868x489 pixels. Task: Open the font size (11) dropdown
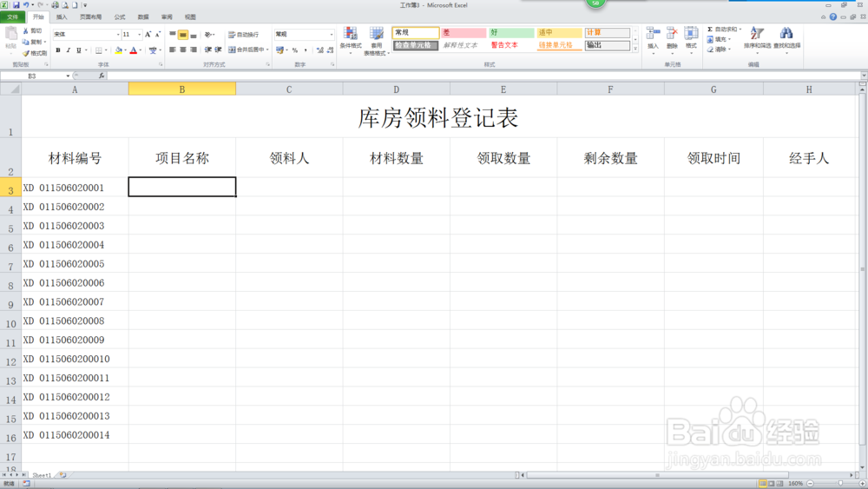[x=139, y=35]
